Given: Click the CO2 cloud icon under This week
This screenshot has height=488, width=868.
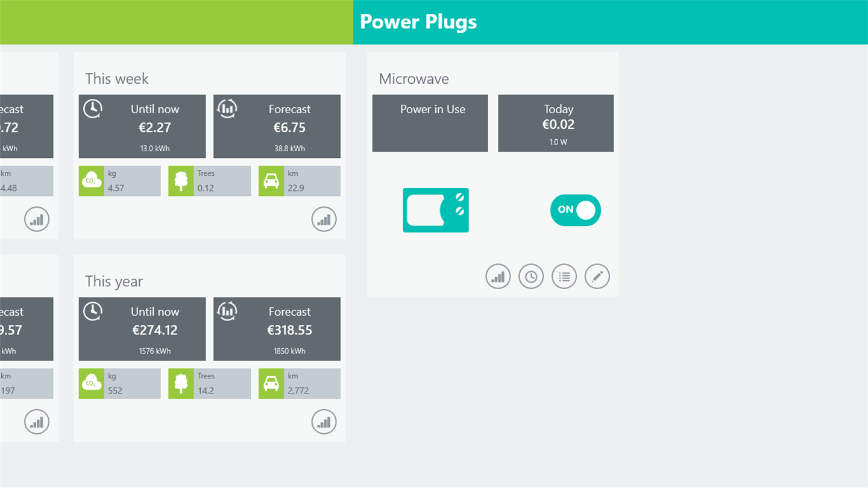Looking at the screenshot, I should point(92,181).
